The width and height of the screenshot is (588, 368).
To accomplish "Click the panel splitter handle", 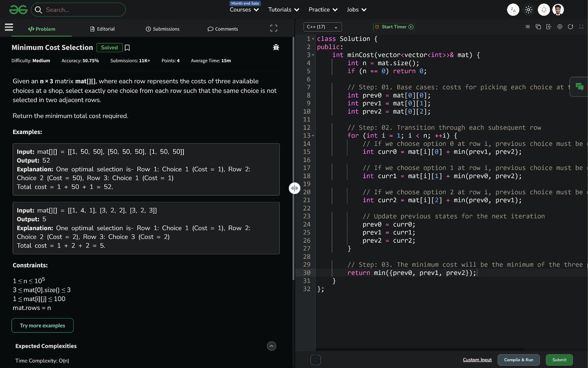I will (294, 188).
